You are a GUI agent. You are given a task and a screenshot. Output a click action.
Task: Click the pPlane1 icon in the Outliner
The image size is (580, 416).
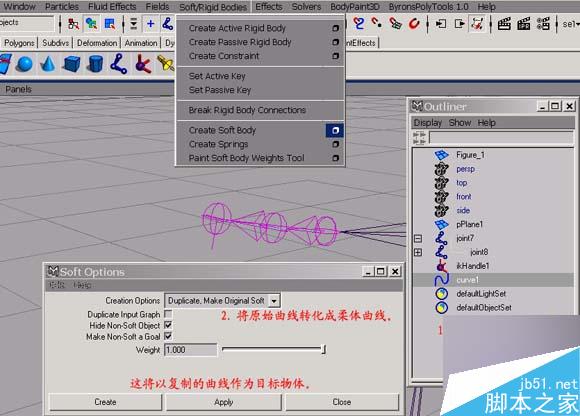click(441, 224)
